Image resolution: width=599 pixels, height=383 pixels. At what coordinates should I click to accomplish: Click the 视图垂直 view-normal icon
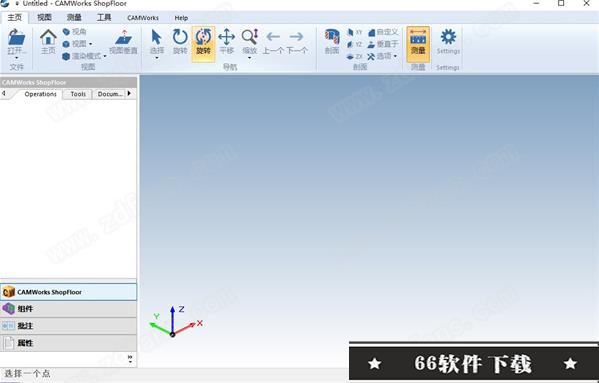(123, 41)
